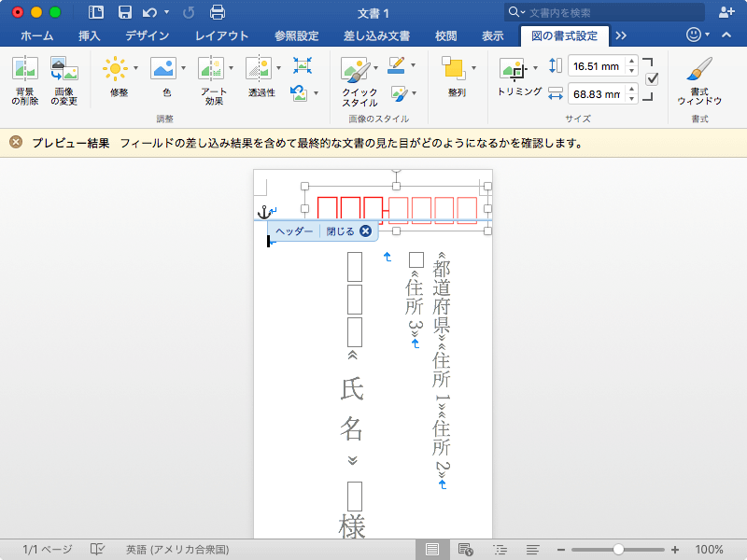Click the Remove Background (背景の削除) icon
Screen dimensions: 747x560
click(x=25, y=68)
